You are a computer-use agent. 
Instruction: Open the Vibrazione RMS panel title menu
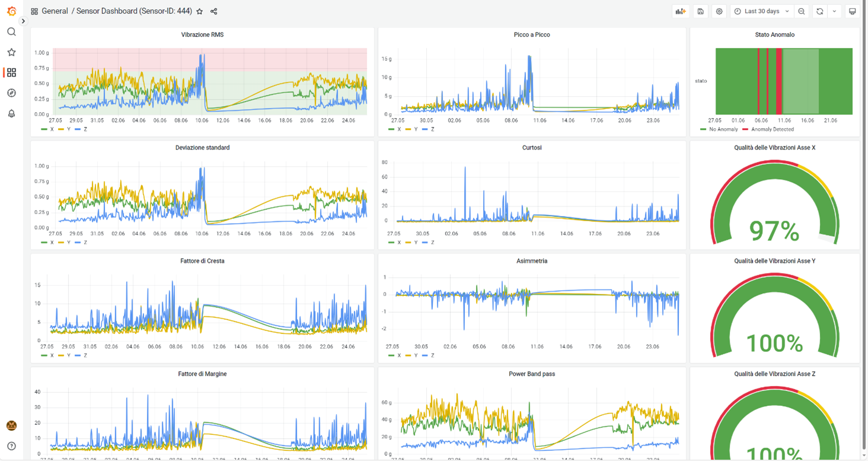point(202,34)
